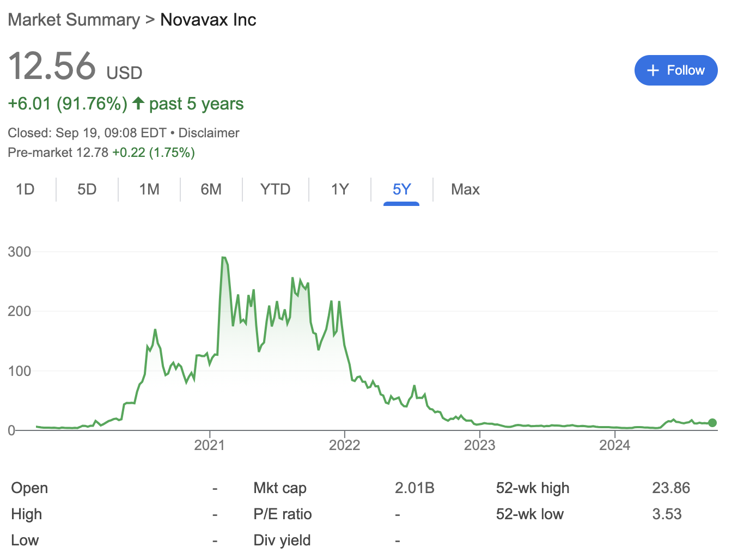The height and width of the screenshot is (559, 756).
Task: Click the 12.56 price value
Action: (x=52, y=66)
